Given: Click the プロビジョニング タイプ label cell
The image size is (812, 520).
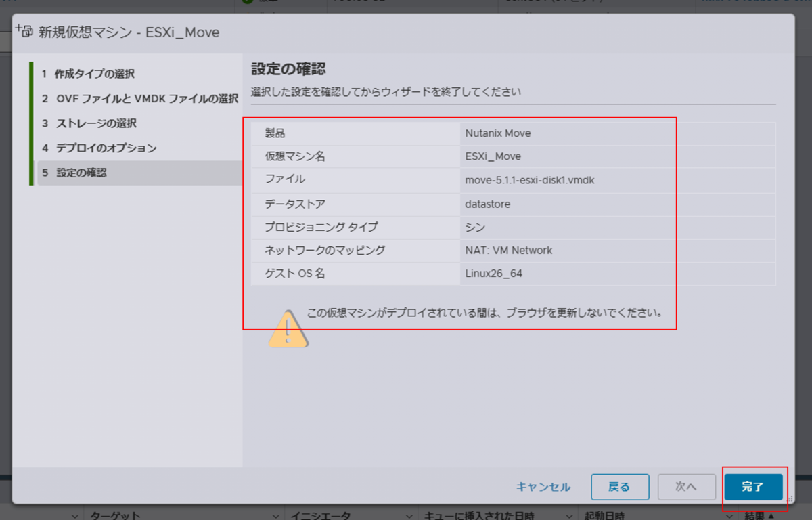Looking at the screenshot, I should (x=355, y=227).
